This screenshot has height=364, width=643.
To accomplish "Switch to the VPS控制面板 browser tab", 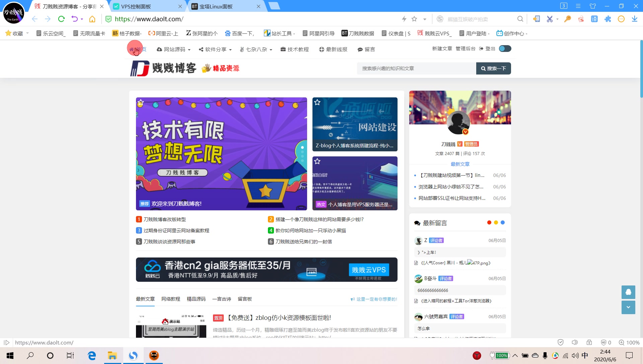I will coord(141,6).
